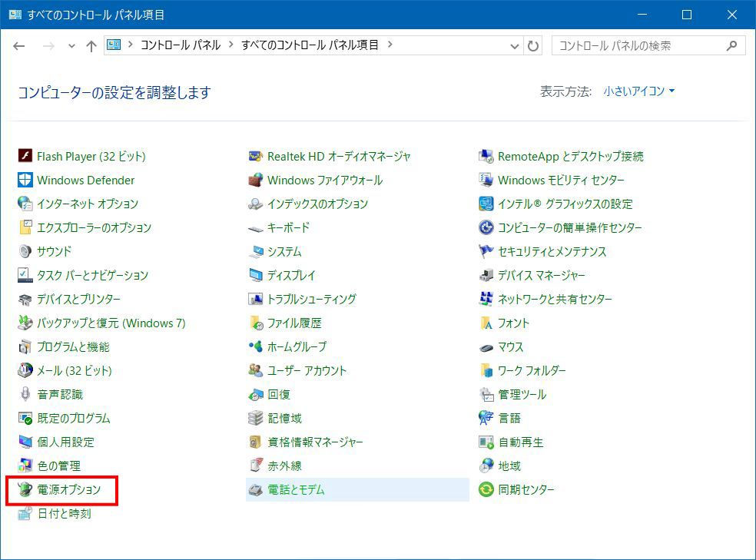The height and width of the screenshot is (560, 756).
Task: Open the 言語 link
Action: (x=509, y=418)
